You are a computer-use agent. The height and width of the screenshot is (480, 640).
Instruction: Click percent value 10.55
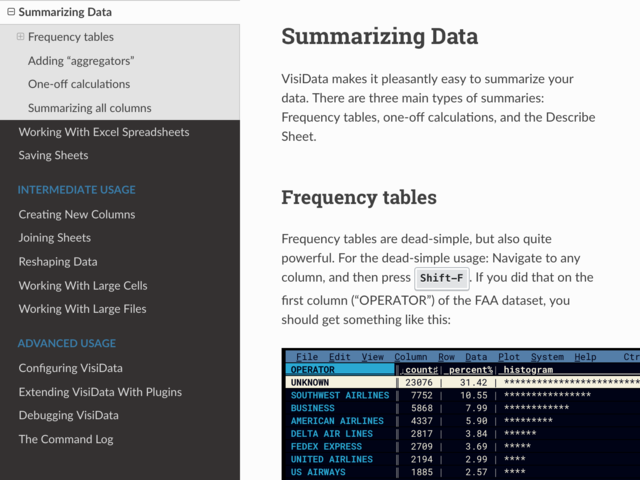pyautogui.click(x=473, y=395)
